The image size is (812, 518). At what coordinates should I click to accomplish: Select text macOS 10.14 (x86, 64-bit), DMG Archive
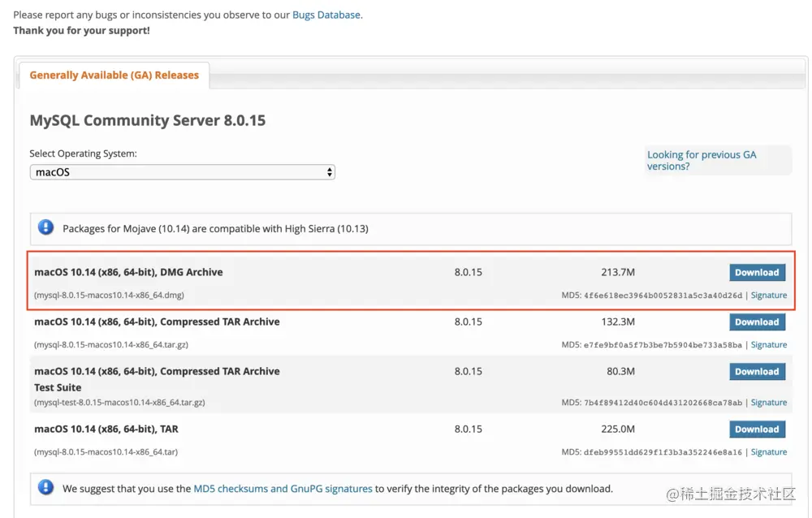128,273
